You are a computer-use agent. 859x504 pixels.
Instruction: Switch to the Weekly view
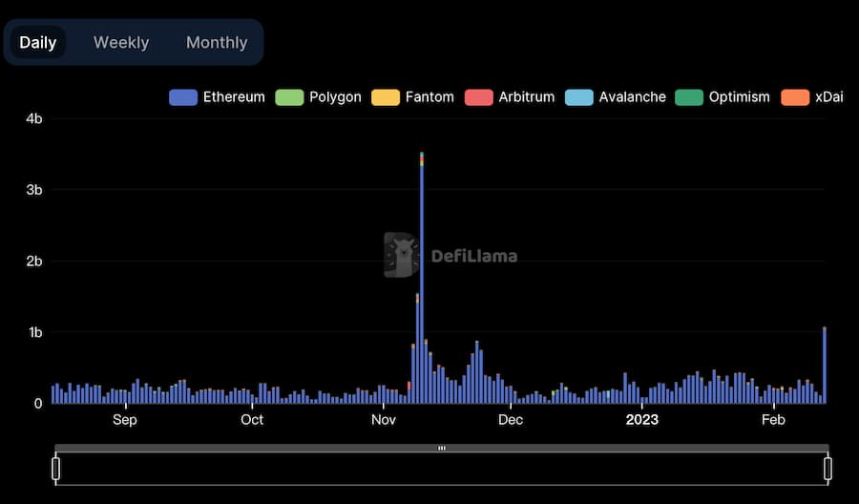click(x=121, y=42)
